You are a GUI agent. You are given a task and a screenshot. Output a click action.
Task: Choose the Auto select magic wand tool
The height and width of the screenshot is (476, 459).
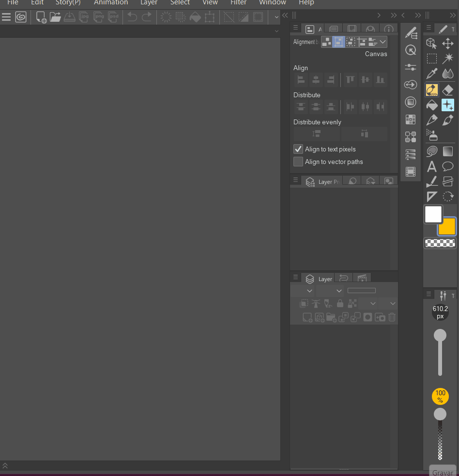tap(448, 59)
